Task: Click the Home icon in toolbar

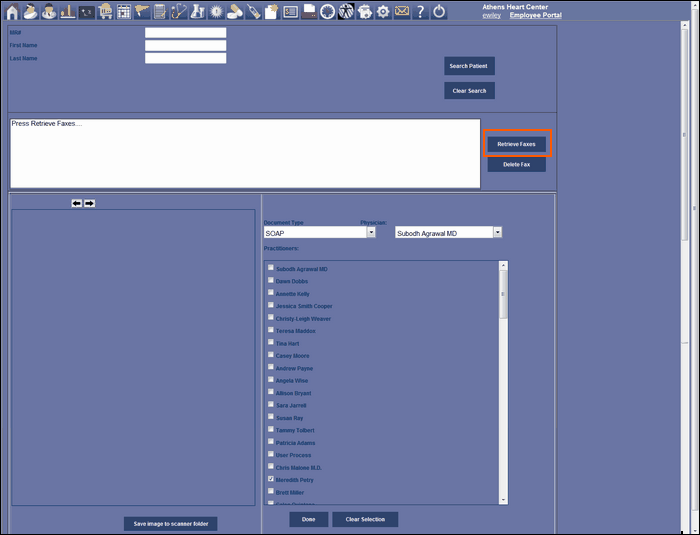Action: pos(12,12)
